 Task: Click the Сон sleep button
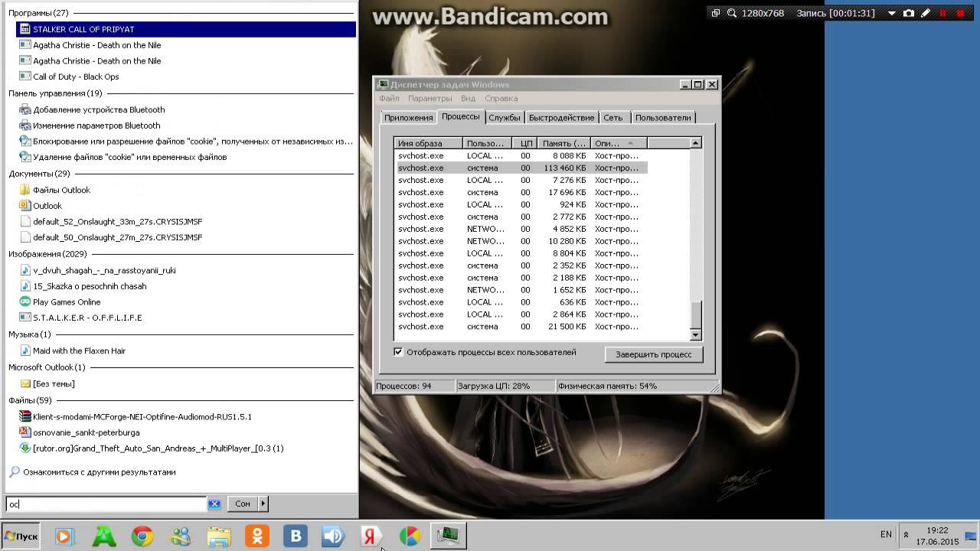tap(243, 504)
